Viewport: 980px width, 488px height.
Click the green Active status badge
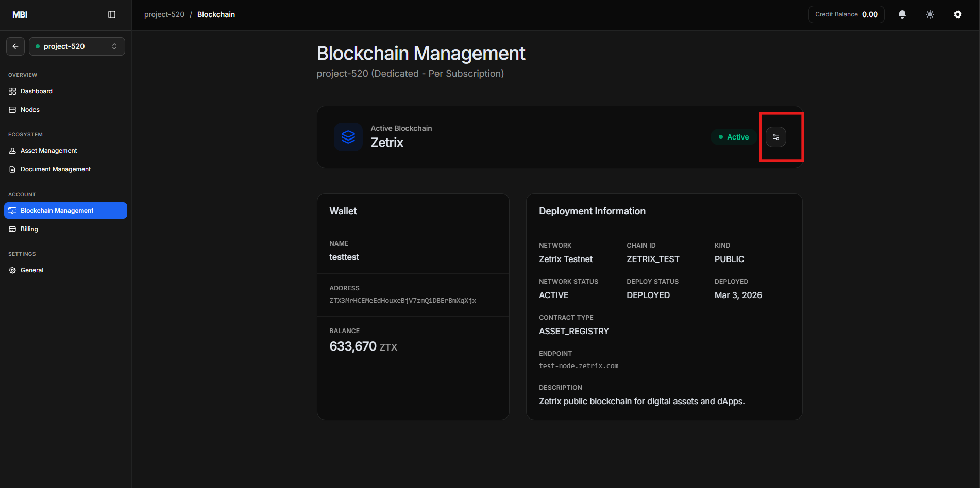(x=733, y=137)
